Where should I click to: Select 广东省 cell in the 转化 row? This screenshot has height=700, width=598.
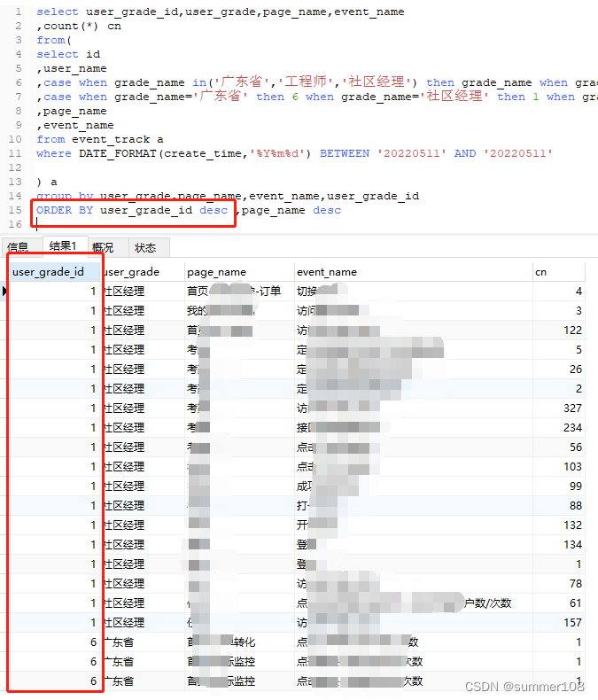tap(144, 642)
